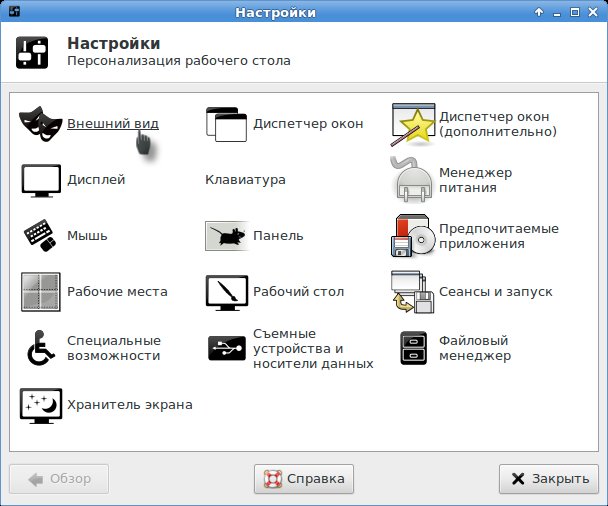Screen dimensions: 608x506
Task: Click the wheelchair accessibility icon
Action: (41, 348)
